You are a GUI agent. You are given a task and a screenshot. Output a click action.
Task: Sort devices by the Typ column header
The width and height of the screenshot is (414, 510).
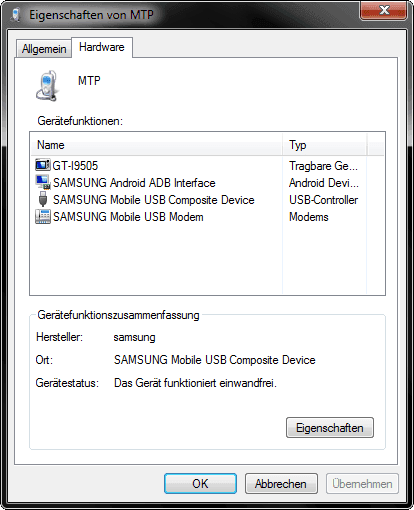(325, 145)
